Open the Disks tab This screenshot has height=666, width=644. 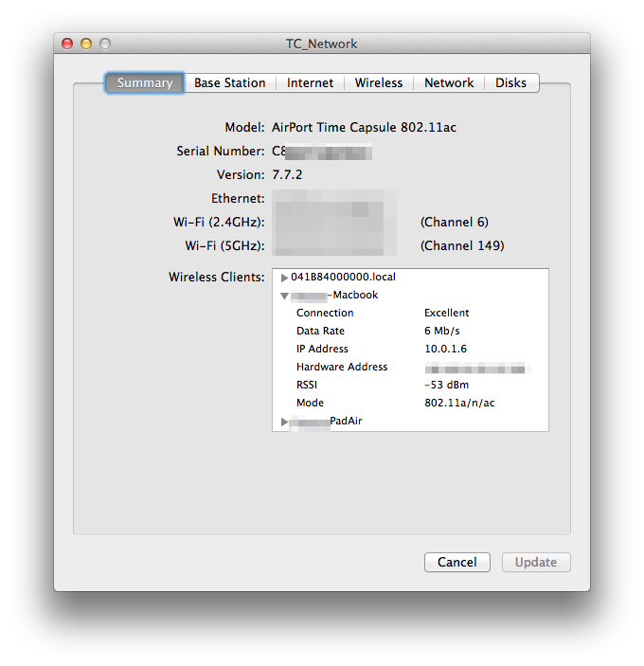click(x=510, y=82)
